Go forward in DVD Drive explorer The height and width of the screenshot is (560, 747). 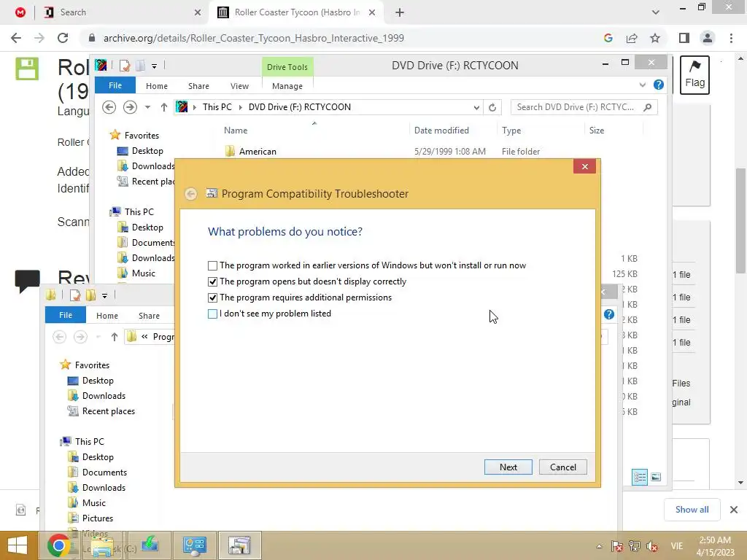[x=130, y=107]
